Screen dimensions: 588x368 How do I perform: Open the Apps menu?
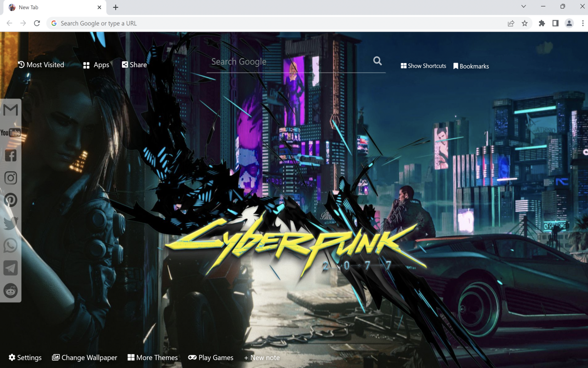tap(96, 65)
